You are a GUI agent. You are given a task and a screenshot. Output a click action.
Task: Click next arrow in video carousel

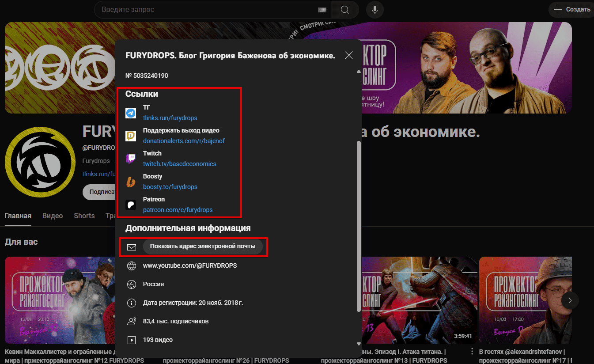pos(570,300)
